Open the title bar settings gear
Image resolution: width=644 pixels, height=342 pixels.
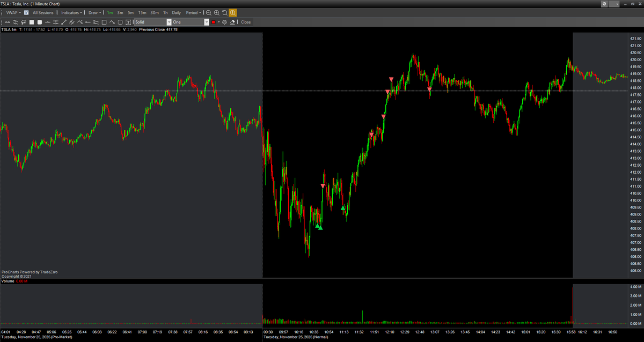[605, 4]
